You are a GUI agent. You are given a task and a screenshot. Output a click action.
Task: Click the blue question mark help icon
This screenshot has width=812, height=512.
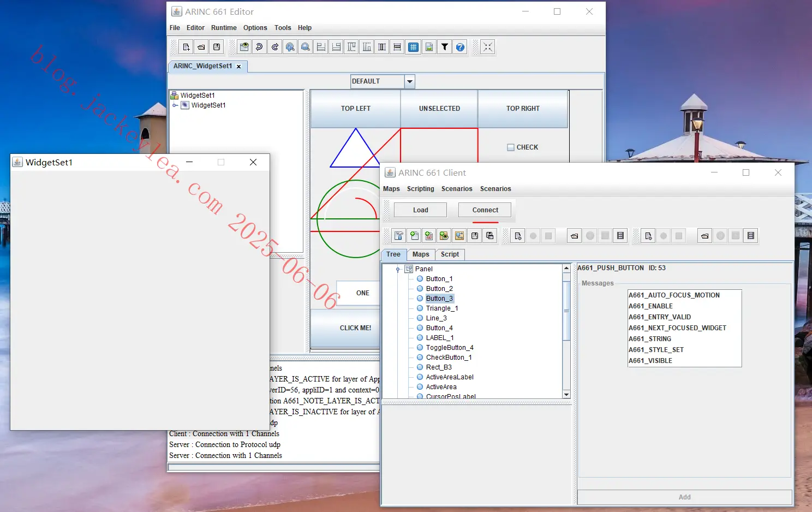pyautogui.click(x=460, y=47)
